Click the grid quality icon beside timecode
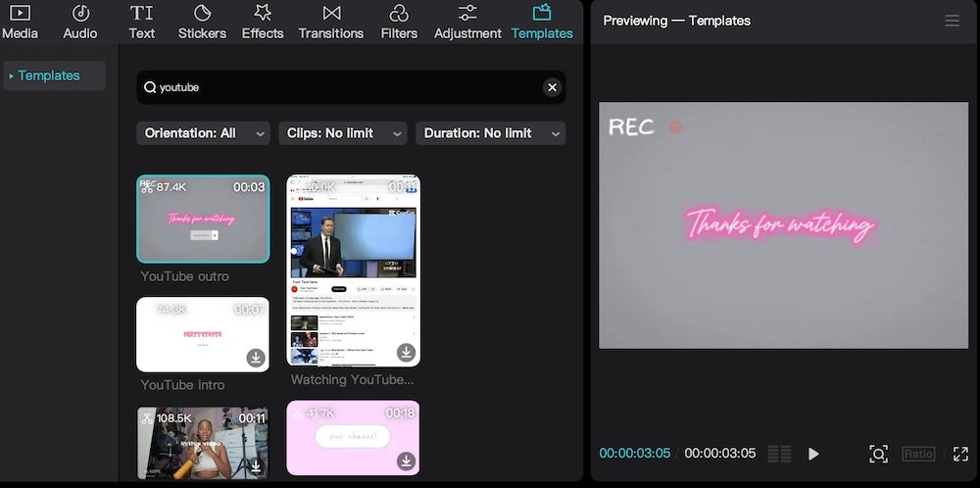 (x=779, y=454)
